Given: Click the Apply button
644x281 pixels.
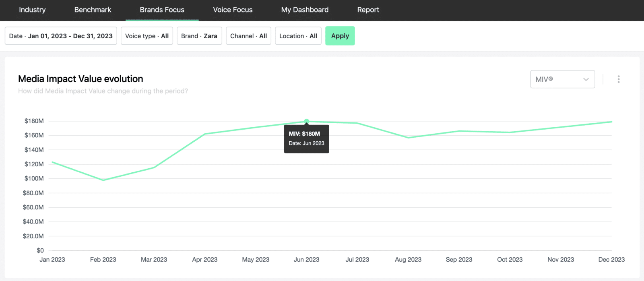Looking at the screenshot, I should (340, 36).
